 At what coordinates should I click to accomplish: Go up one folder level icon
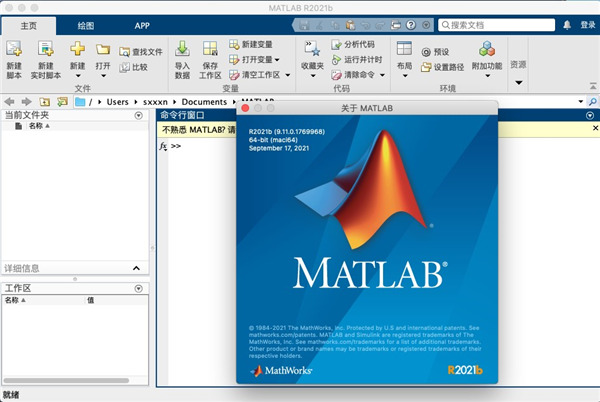pos(44,102)
